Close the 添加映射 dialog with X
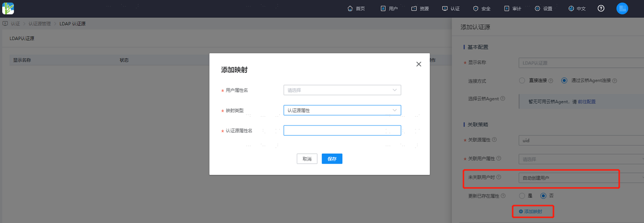The image size is (644, 223). (419, 64)
